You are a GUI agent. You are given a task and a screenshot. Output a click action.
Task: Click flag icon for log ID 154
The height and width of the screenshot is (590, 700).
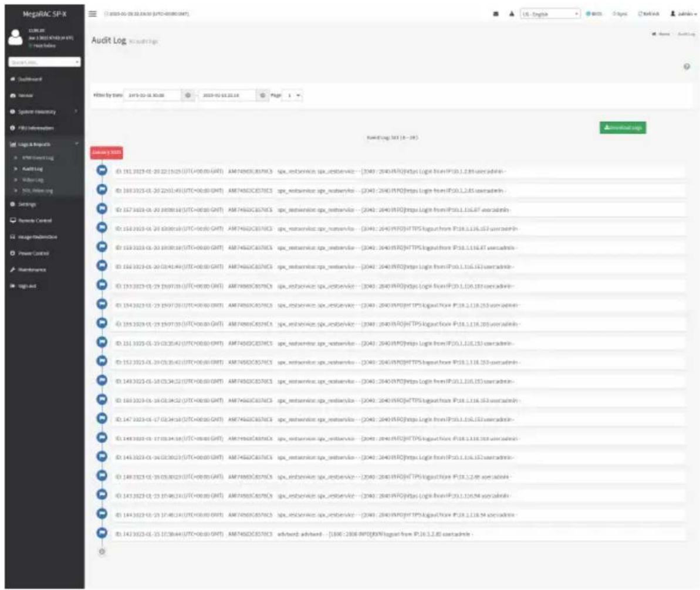(102, 304)
